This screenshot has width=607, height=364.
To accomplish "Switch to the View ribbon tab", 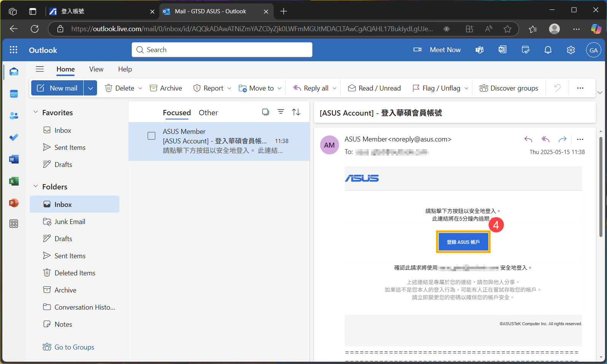I will point(96,69).
